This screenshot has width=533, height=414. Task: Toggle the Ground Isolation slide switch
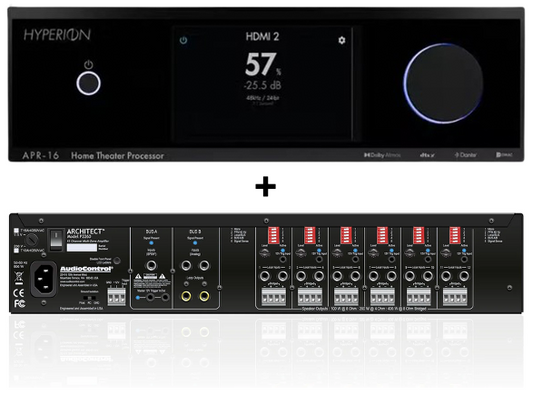coord(89,298)
